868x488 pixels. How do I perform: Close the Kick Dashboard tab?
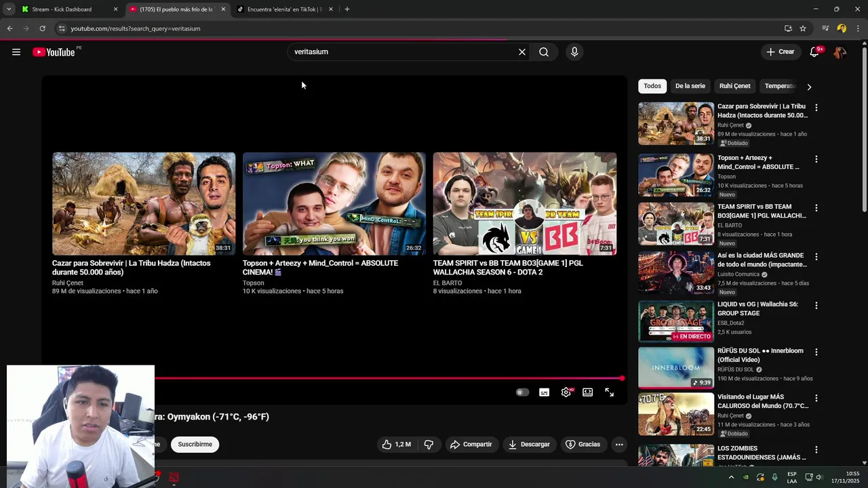[115, 9]
